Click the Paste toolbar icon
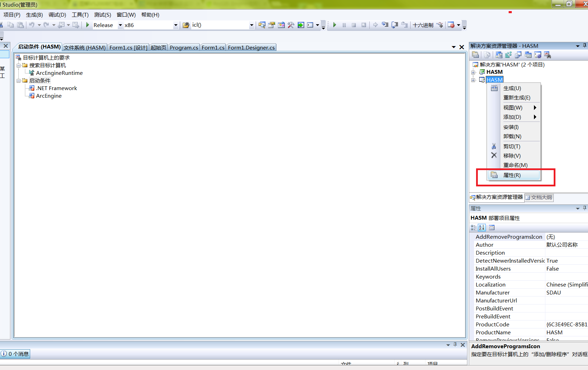The height and width of the screenshot is (370, 588). 20,25
